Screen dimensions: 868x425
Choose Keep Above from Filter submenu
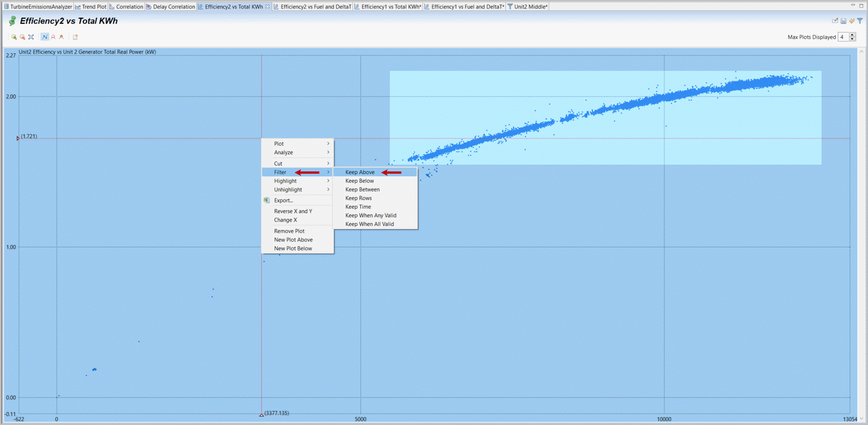360,172
